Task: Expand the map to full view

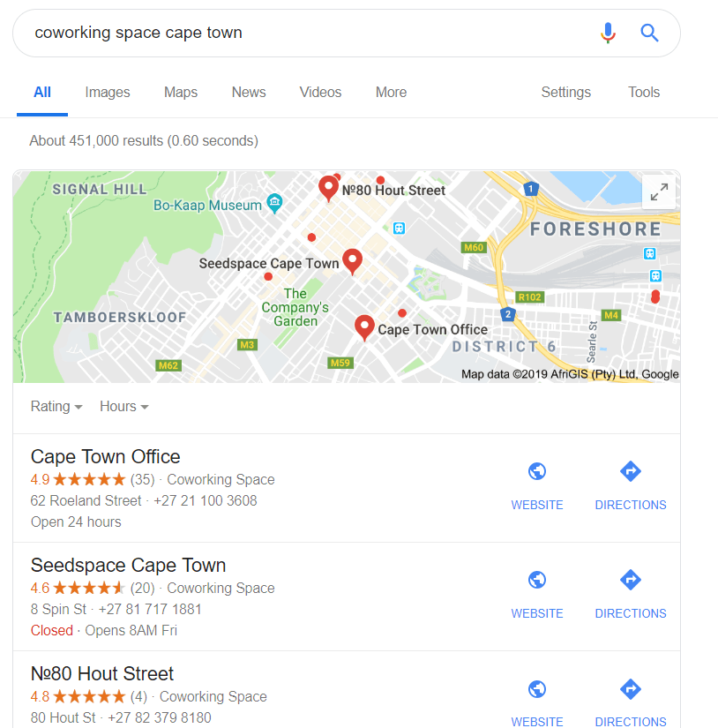Action: 659,192
